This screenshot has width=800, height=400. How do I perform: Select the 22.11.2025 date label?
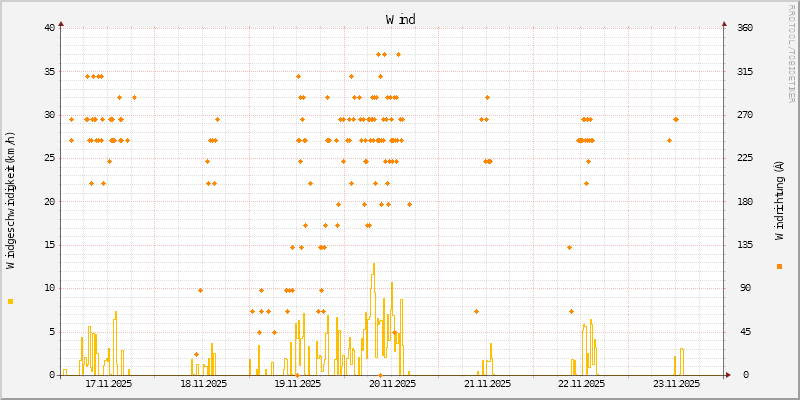(x=581, y=383)
